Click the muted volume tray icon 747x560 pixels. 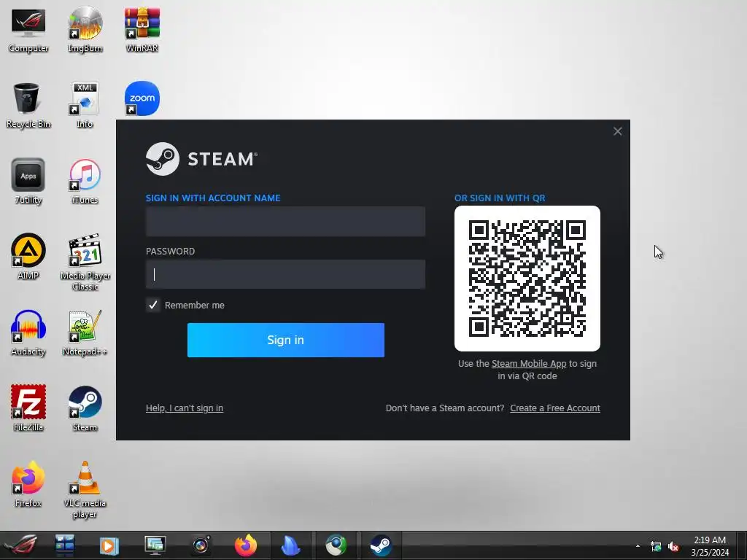673,546
